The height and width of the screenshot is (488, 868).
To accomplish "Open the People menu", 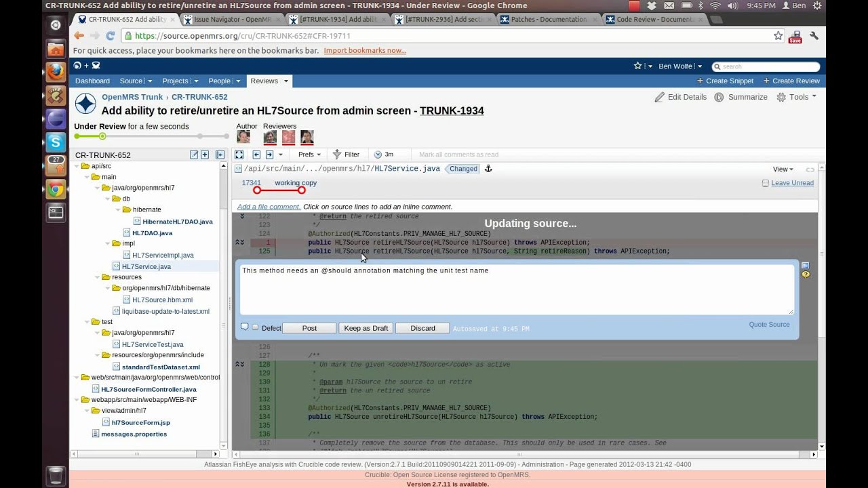I will (x=223, y=81).
